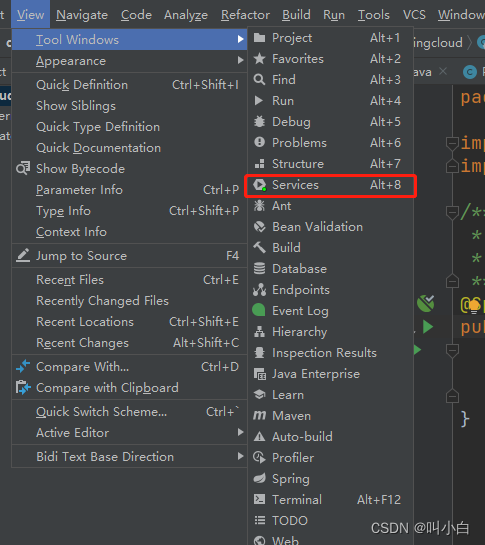Select Show Siblings menu entry

click(129, 106)
